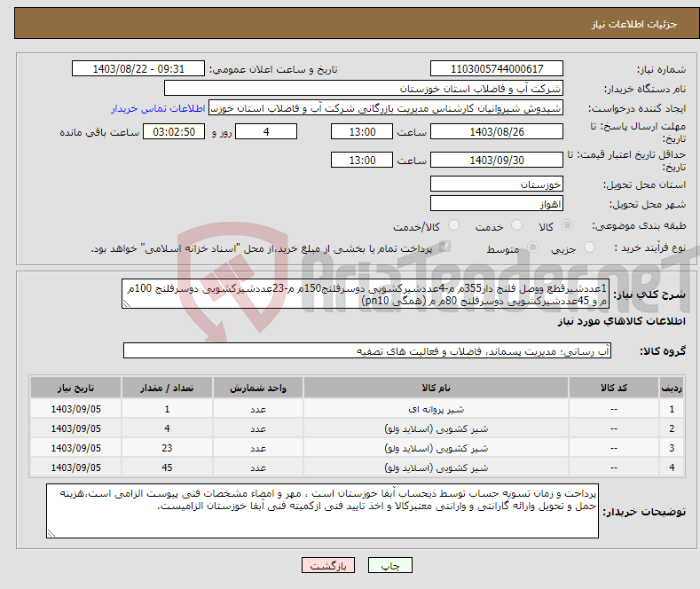Click the تاریخ نیاز column header

point(76,388)
